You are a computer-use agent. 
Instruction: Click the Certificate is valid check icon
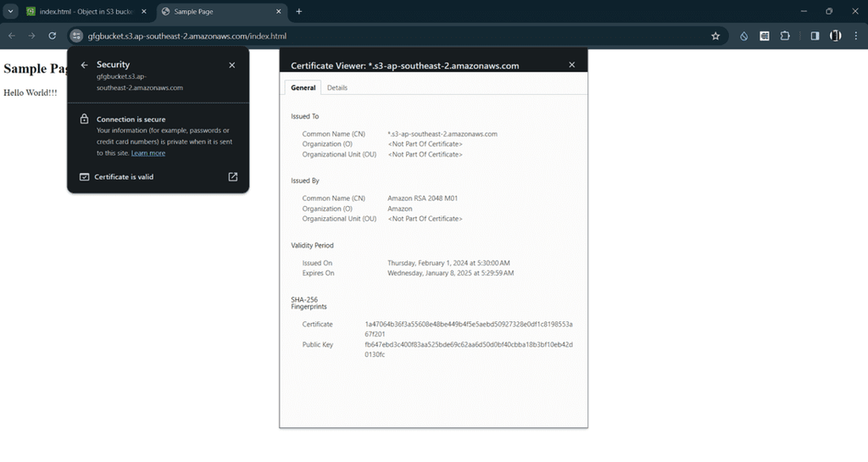(x=84, y=176)
